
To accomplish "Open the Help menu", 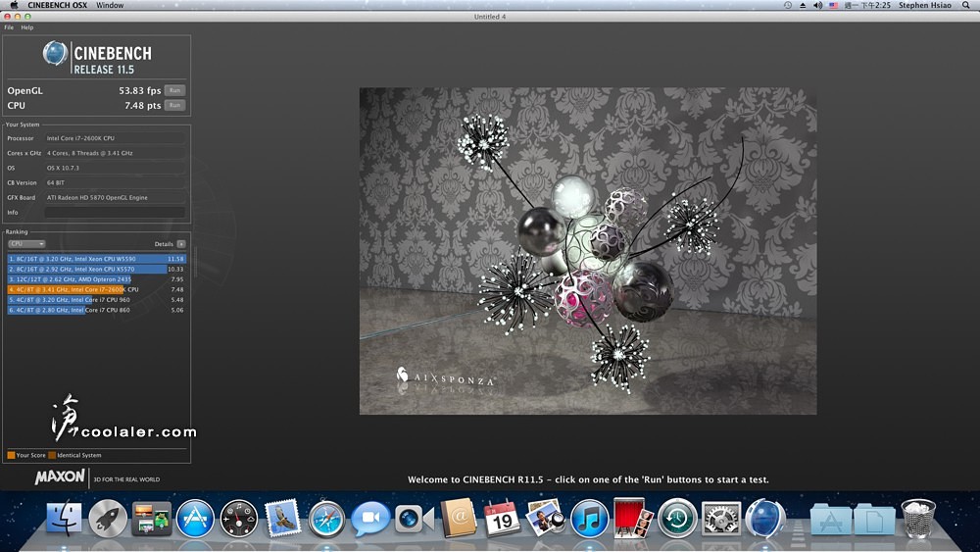I will 26,27.
